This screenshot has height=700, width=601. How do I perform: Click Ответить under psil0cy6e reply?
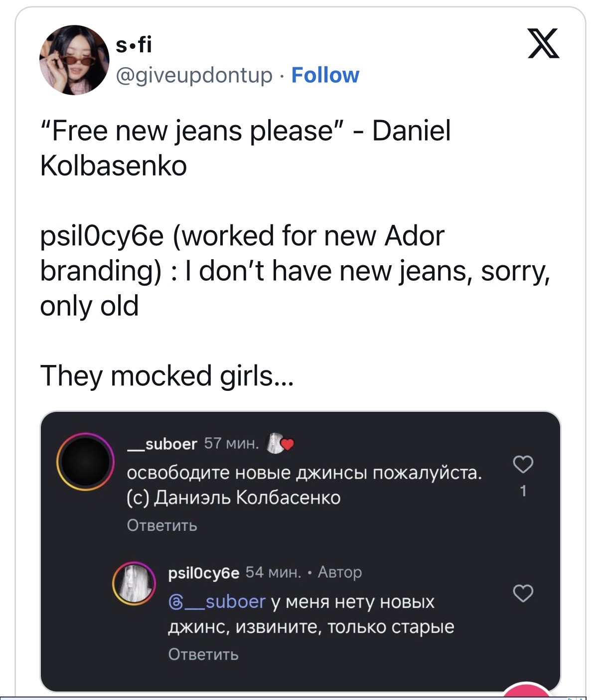pyautogui.click(x=203, y=654)
